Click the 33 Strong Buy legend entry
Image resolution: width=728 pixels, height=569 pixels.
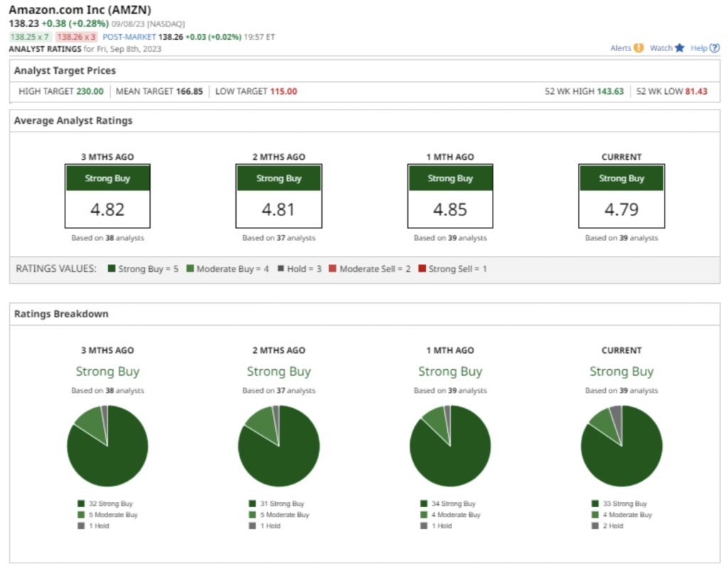point(619,504)
